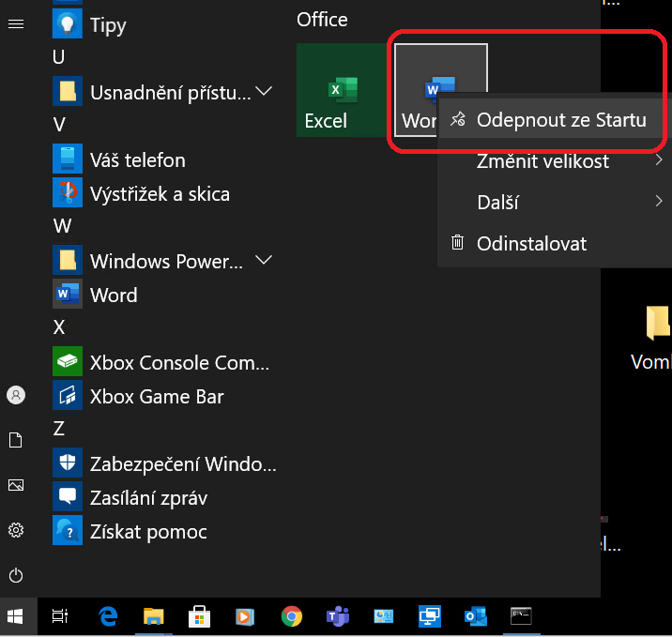Screen dimensions: 672x637
Task: Click the letter V section header
Action: (59, 125)
